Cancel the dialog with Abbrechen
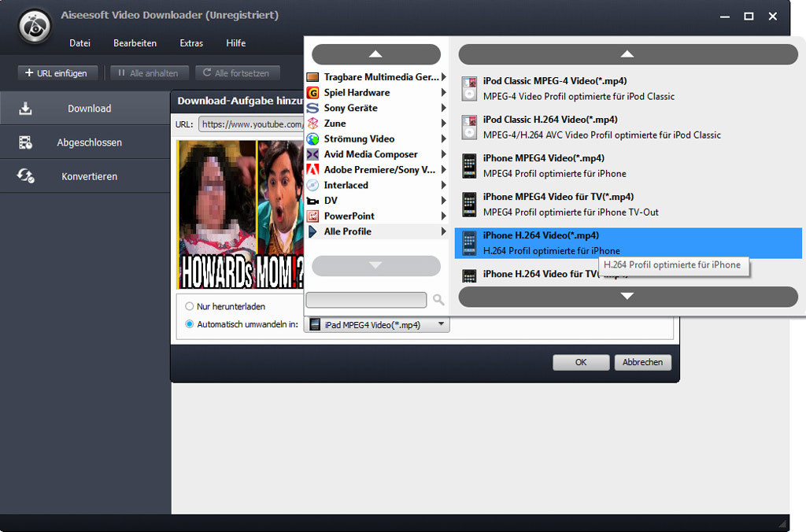 tap(642, 362)
